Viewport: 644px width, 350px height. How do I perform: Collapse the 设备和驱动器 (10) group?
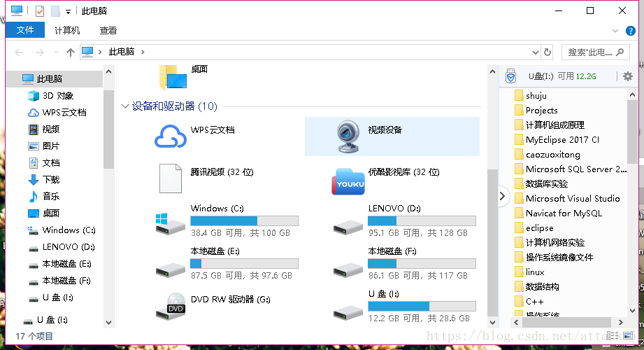(x=125, y=106)
